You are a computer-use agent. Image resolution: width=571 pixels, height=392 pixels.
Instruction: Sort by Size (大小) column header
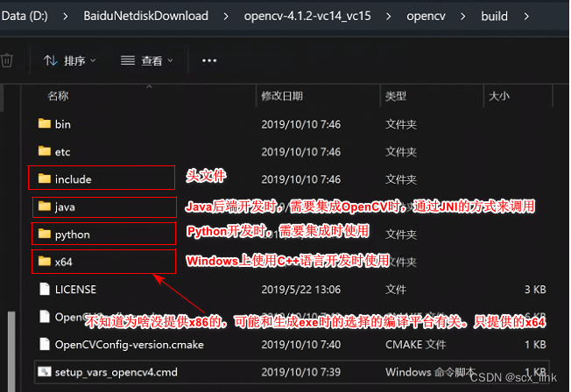coord(498,96)
